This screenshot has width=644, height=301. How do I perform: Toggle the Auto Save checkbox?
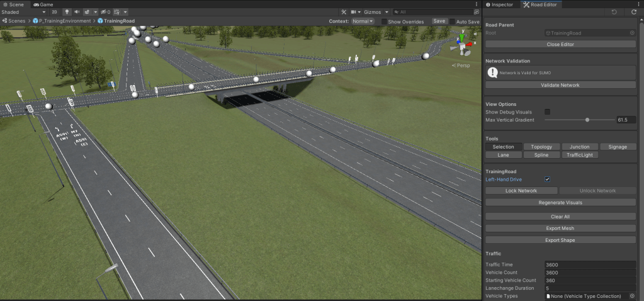tap(452, 21)
